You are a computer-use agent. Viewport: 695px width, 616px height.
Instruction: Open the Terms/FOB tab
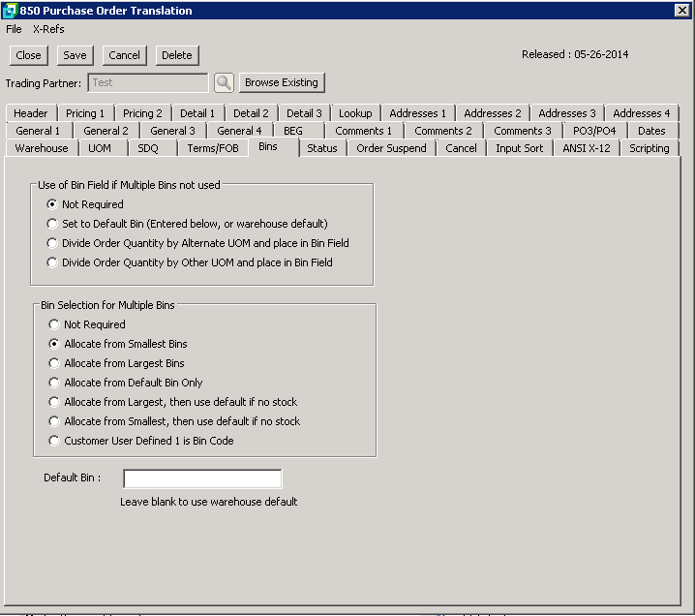coord(213,148)
